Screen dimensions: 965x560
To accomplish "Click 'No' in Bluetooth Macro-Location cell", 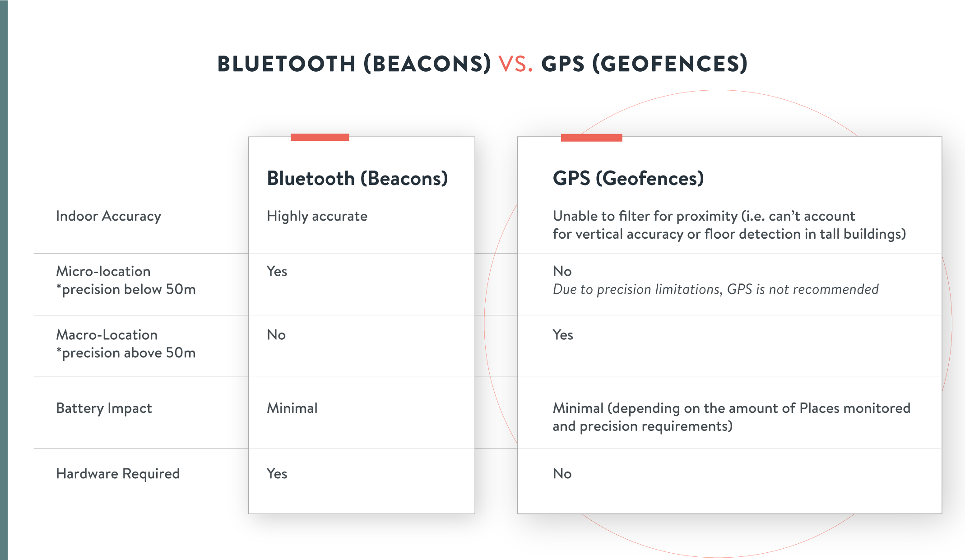I will 276,335.
